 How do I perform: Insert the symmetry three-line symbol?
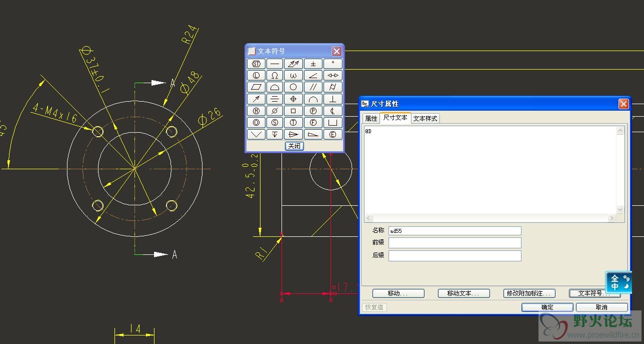(x=274, y=99)
